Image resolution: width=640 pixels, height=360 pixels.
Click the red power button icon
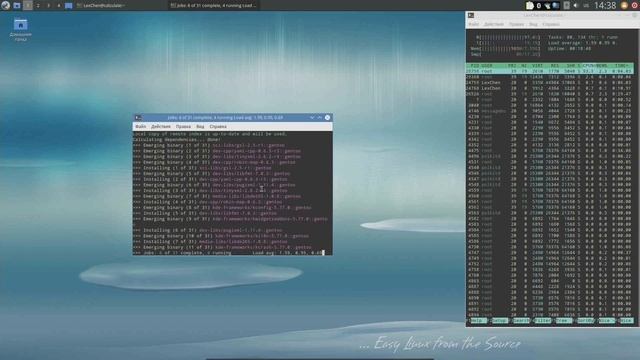pyautogui.click(x=635, y=5)
